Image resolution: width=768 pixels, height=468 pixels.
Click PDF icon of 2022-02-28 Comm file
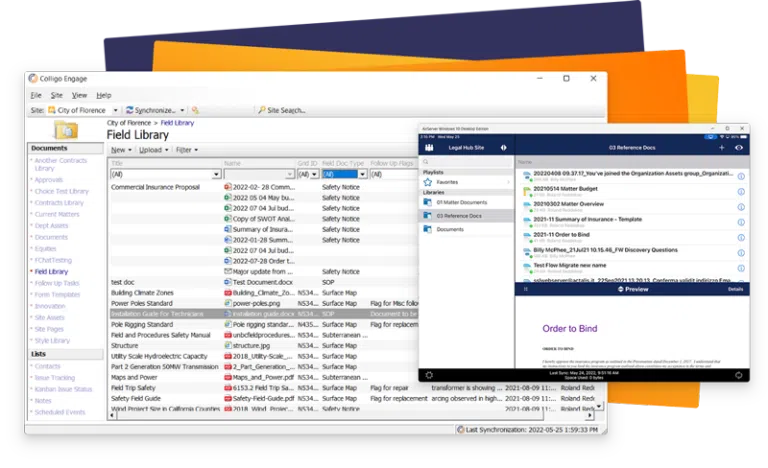coord(228,187)
